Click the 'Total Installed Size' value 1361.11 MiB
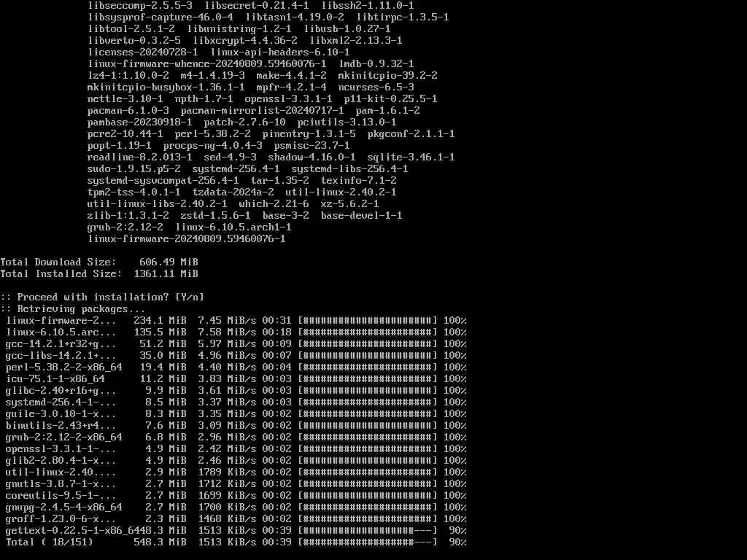Viewport: 747px width, 560px height. pos(166,274)
